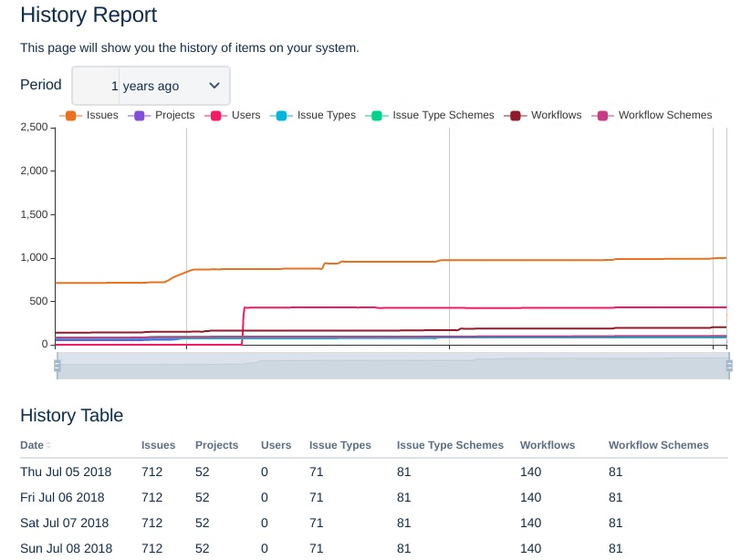Click the Workflow Schemes column header
Screen dimensions: 741x560
click(659, 445)
